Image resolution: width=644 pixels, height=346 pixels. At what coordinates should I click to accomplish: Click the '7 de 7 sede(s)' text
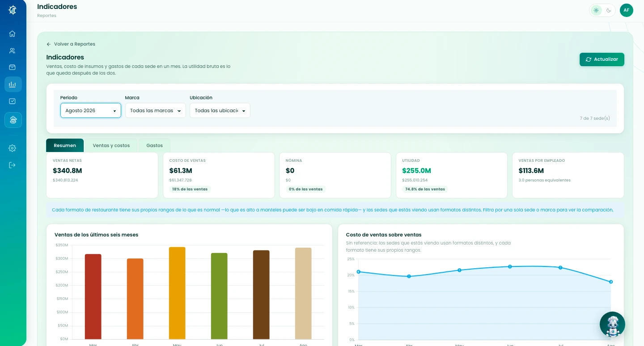[595, 118]
